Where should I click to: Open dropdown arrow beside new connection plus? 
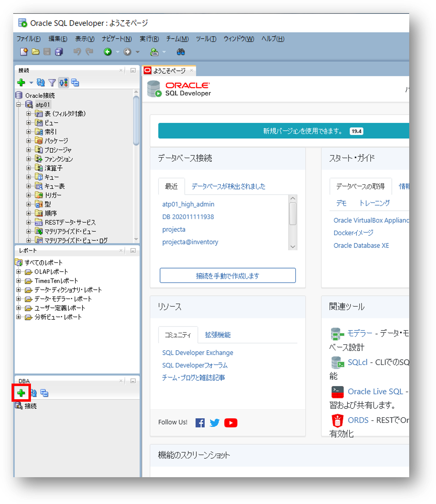(x=31, y=83)
